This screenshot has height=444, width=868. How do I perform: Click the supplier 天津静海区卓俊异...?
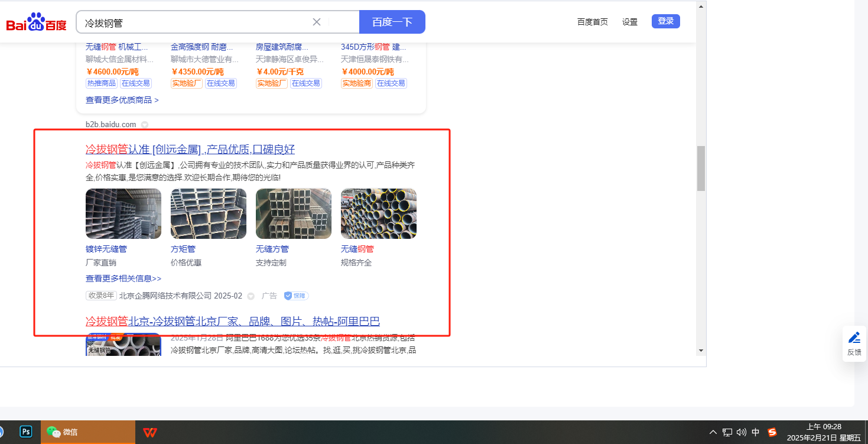pyautogui.click(x=290, y=59)
